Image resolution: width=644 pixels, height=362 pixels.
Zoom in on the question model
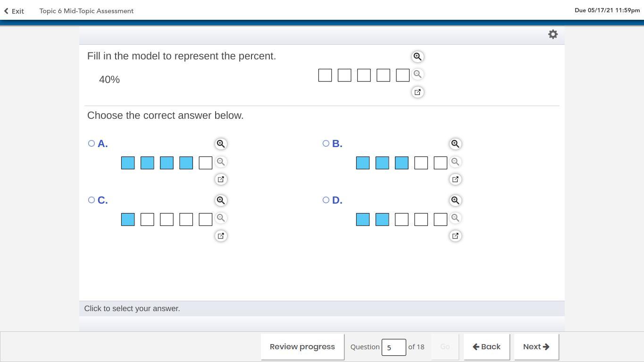pos(418,57)
